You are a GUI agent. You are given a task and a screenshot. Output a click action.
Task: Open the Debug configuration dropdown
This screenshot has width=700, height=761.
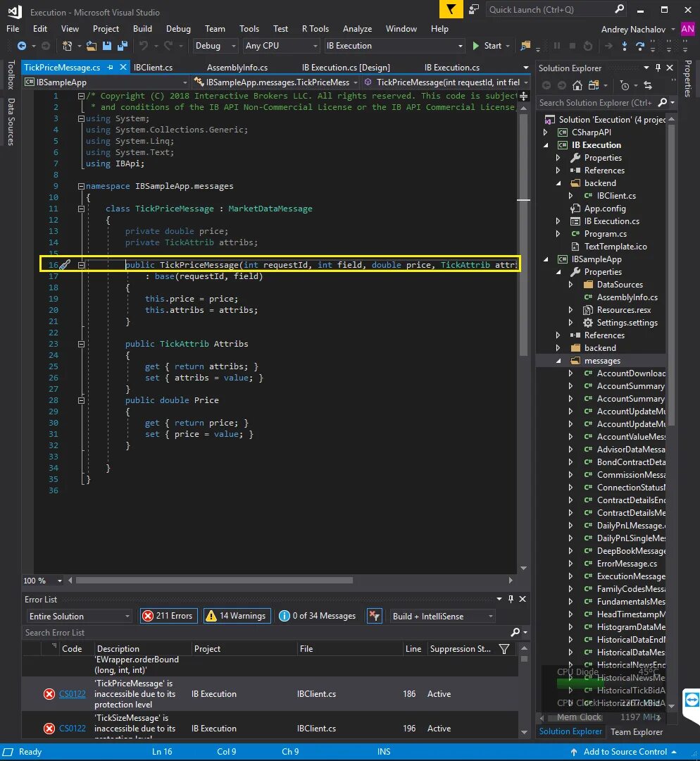215,46
